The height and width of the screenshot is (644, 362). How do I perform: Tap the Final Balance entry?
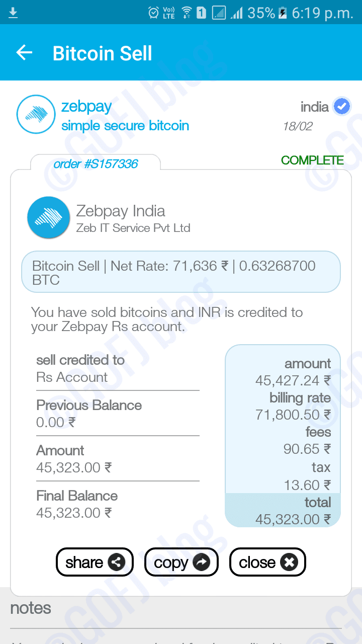(77, 504)
